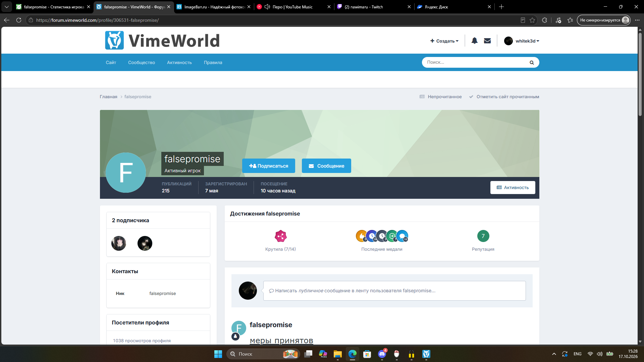Click the search magnifier icon
644x362 pixels.
click(532, 62)
